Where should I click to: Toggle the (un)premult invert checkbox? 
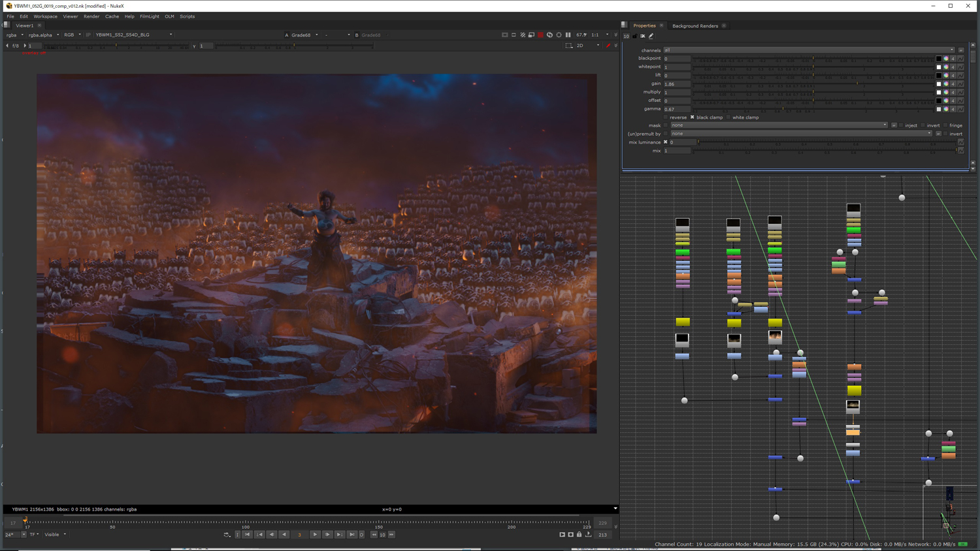945,134
